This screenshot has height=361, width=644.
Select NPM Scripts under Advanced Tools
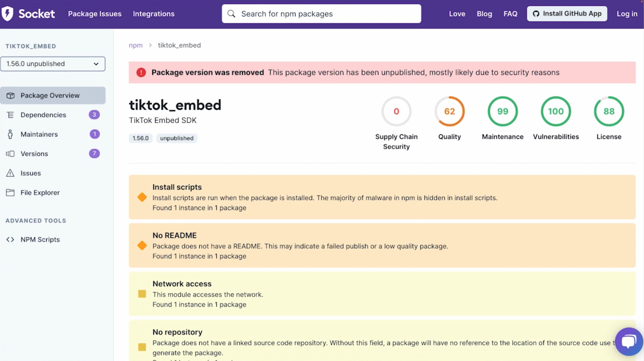tap(53, 240)
